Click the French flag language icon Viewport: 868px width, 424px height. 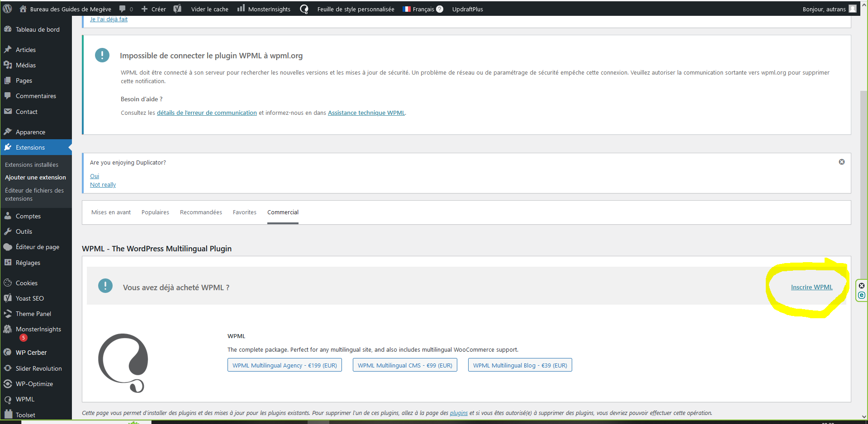coord(407,9)
